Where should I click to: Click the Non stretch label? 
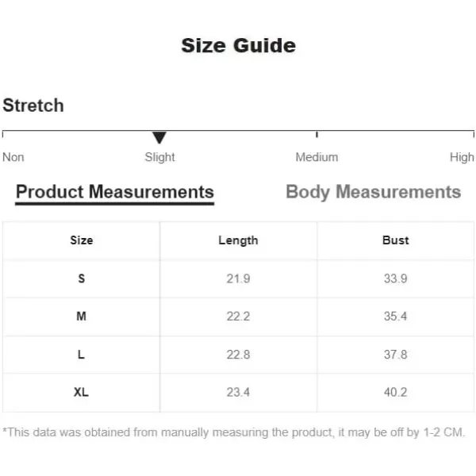(x=13, y=157)
